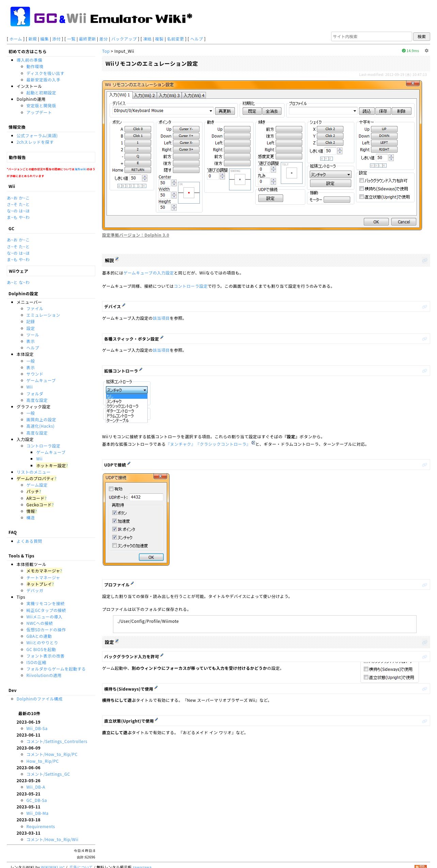Toggle 有効 checkbox in UDP dialog image
Screen dimensions: 437x868
[x=111, y=489]
